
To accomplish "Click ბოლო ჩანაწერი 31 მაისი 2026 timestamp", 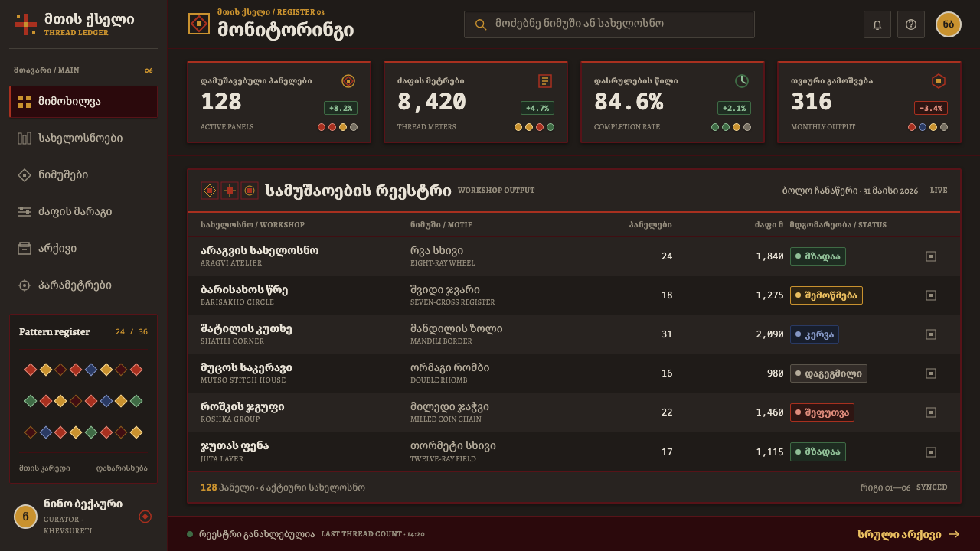I will click(850, 191).
